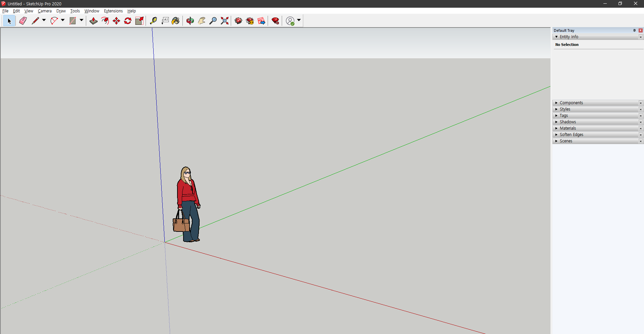The width and height of the screenshot is (644, 334).
Task: Choose the Text label tool
Action: 165,21
